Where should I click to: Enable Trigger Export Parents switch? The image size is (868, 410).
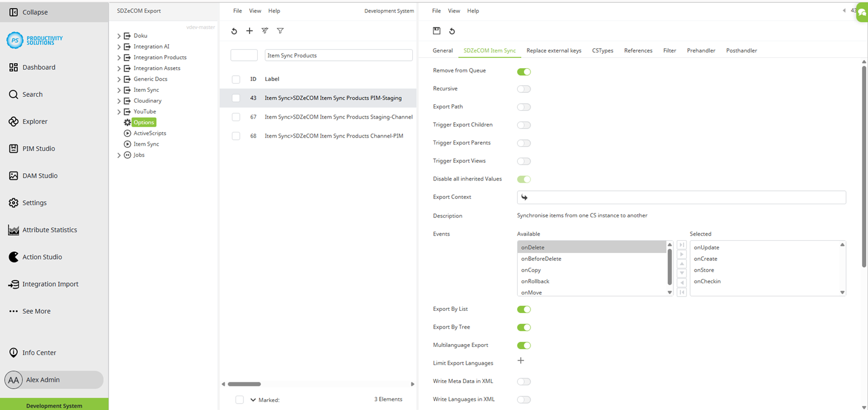(x=524, y=143)
